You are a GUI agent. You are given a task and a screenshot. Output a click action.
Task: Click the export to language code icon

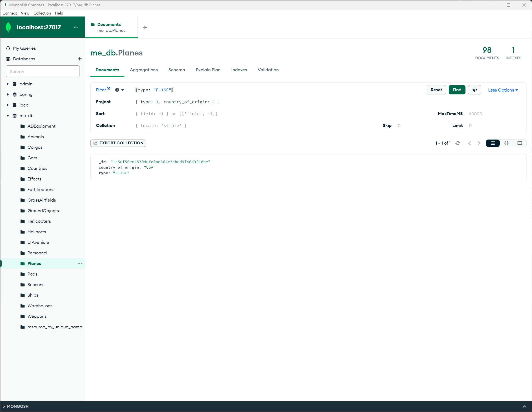pyautogui.click(x=474, y=90)
